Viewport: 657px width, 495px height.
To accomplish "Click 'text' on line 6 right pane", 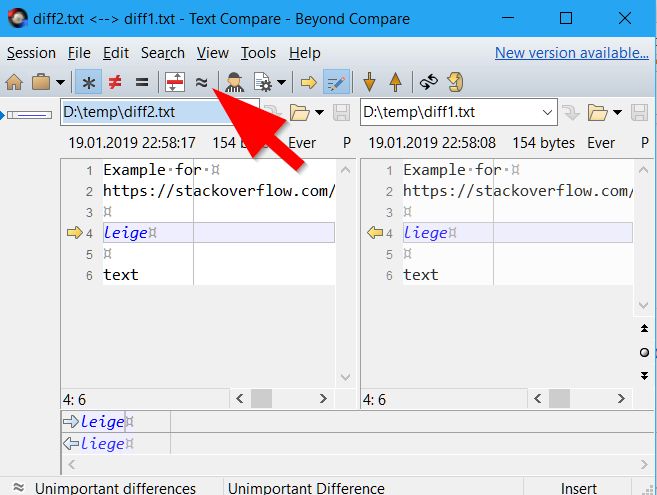I will click(421, 275).
